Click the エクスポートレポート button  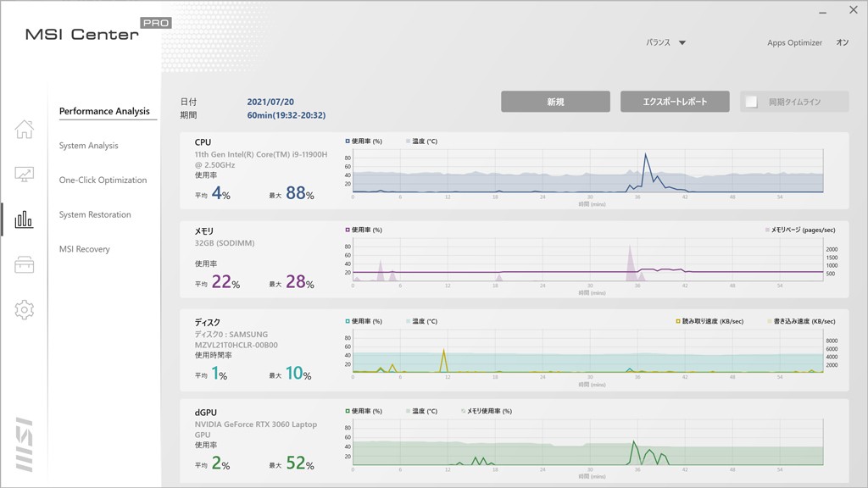point(675,102)
